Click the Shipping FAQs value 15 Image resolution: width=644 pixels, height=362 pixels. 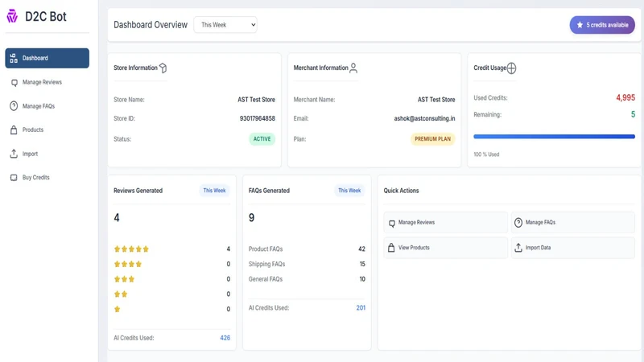pyautogui.click(x=362, y=264)
